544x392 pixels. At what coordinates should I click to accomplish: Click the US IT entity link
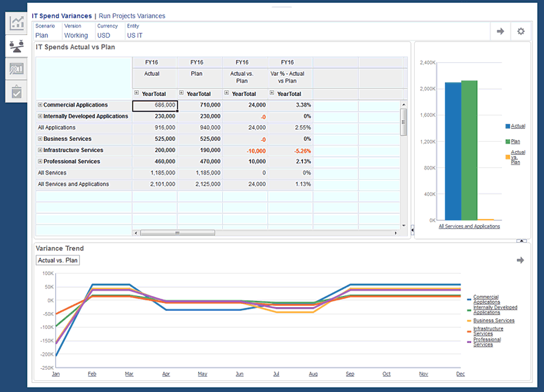click(x=135, y=35)
